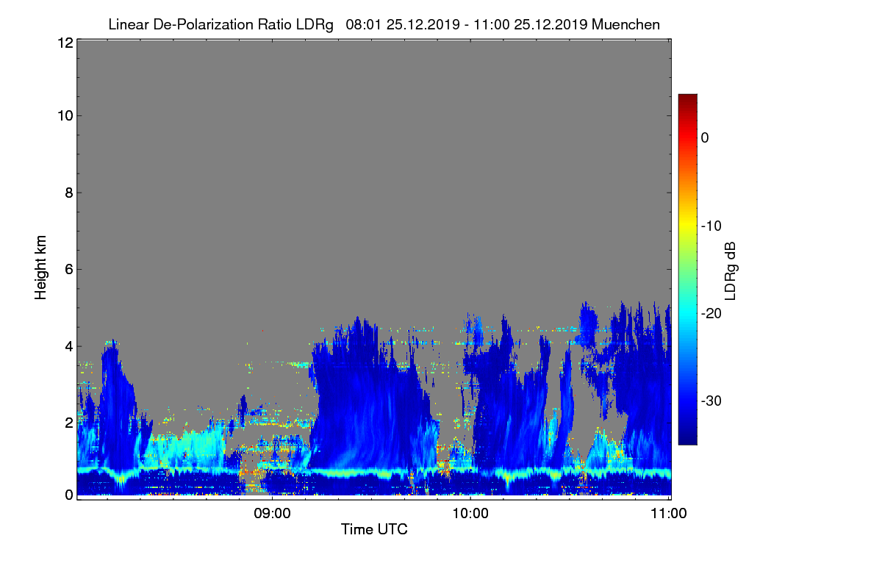Click the height tick label '12'
This screenshot has height=588, width=882.
pyautogui.click(x=64, y=43)
